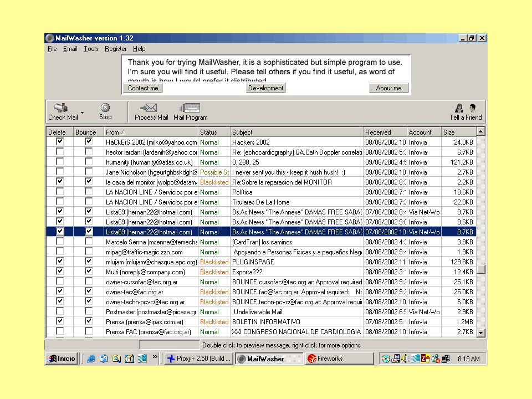Sort messages by Delete column header

pyautogui.click(x=60, y=132)
